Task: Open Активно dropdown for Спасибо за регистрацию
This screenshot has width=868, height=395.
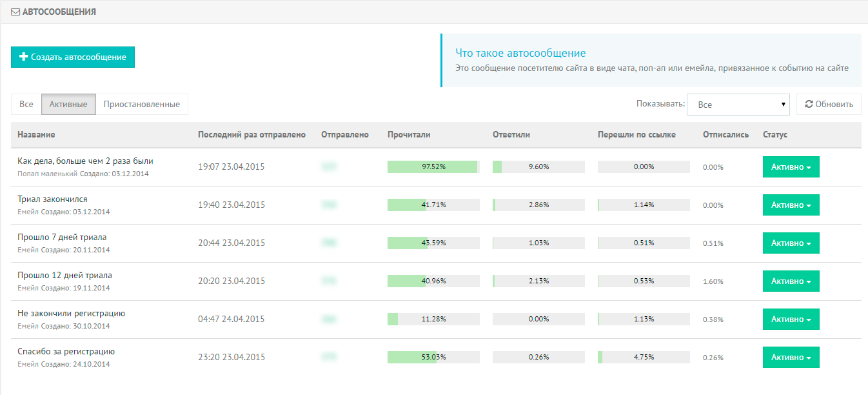Action: pos(791,357)
